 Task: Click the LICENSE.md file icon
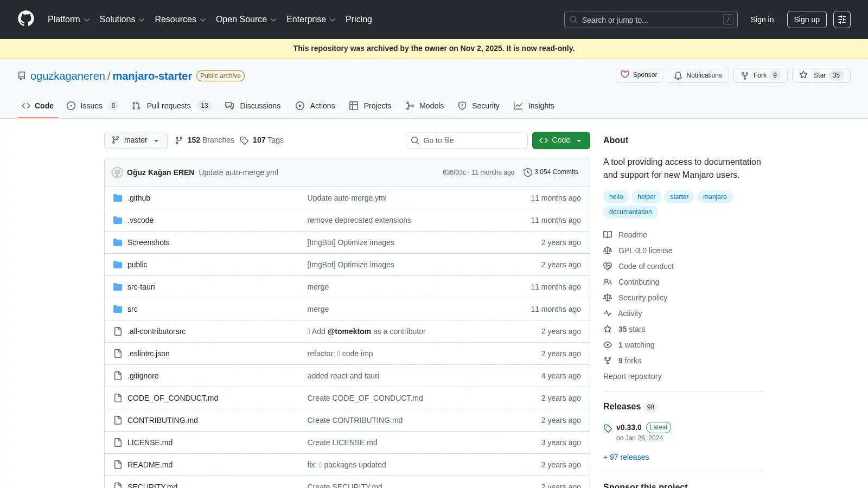(x=118, y=442)
